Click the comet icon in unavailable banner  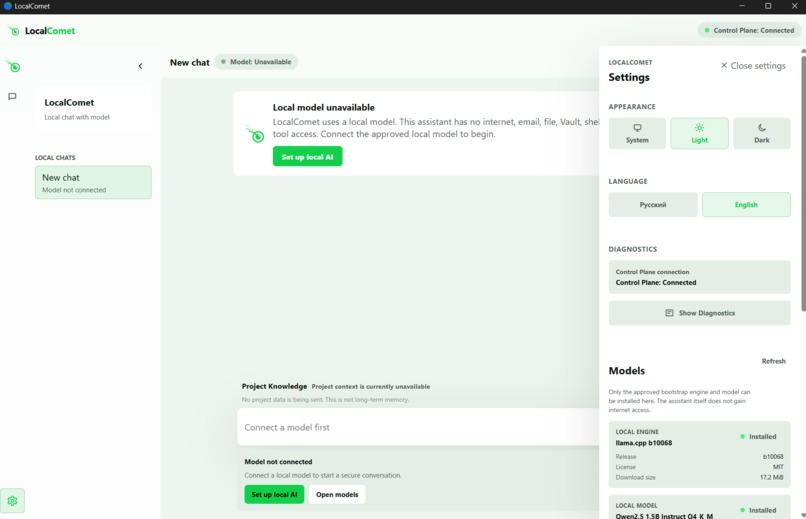click(x=255, y=134)
